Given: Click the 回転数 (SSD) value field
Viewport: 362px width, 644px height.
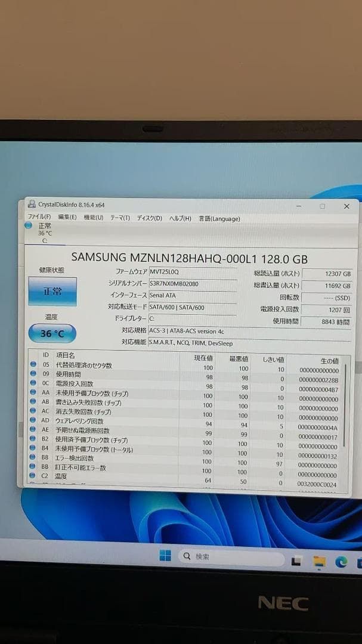Looking at the screenshot, I should pos(327,298).
